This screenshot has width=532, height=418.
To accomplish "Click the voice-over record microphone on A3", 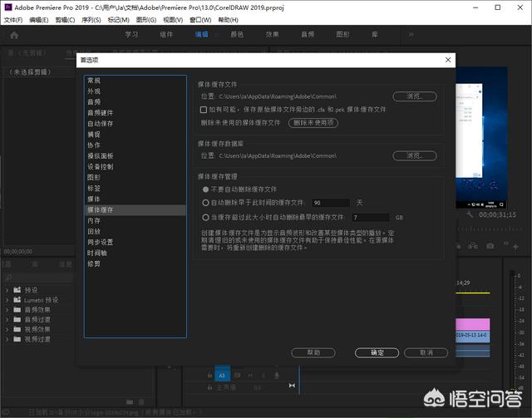I will (277, 376).
